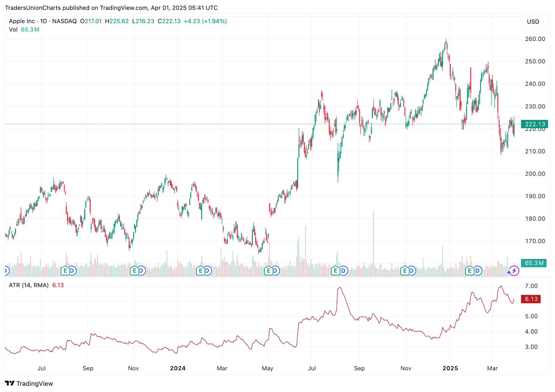Click the change value +4.23 (+1.94%)
555x392 pixels.
pyautogui.click(x=205, y=21)
